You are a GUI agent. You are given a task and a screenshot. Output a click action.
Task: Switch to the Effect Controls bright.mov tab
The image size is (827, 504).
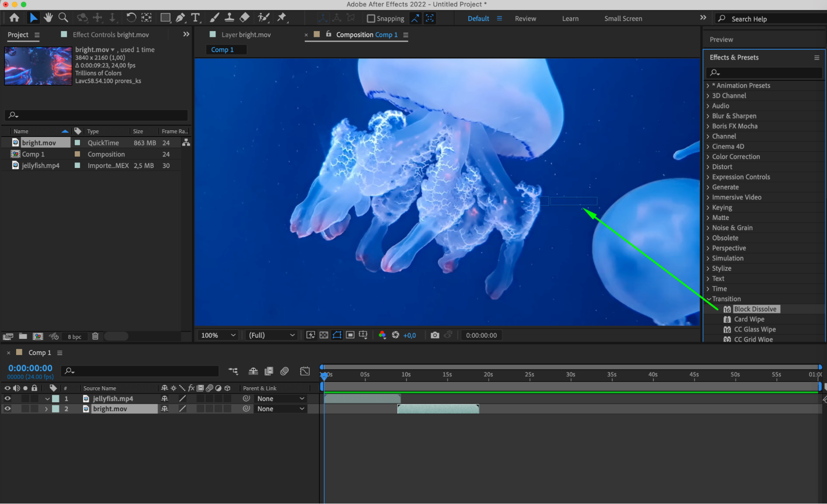pos(110,35)
